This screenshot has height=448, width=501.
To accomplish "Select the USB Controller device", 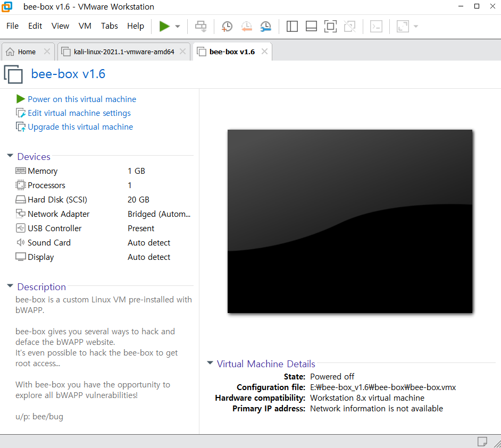I will click(104, 229).
